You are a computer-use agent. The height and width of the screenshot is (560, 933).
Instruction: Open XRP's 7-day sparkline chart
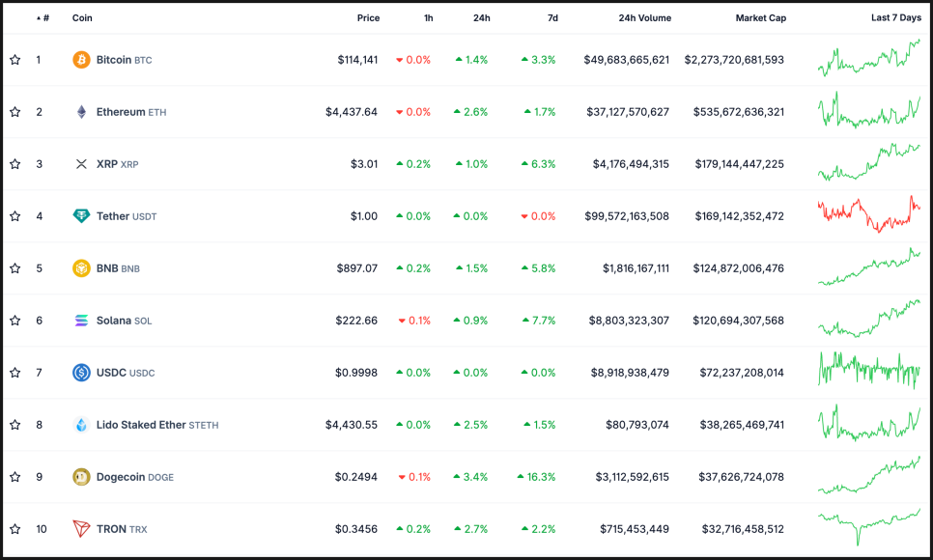(869, 162)
